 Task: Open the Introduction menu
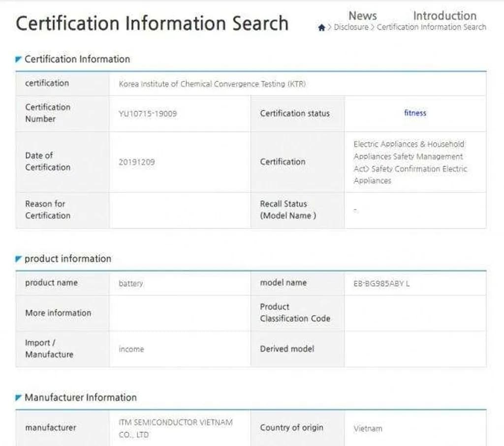coord(444,16)
